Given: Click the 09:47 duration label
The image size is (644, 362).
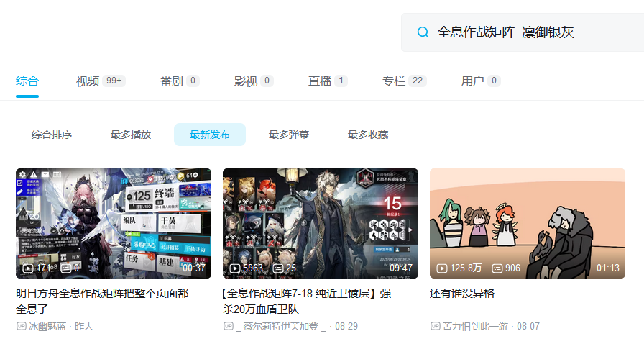Looking at the screenshot, I should pyautogui.click(x=401, y=268).
